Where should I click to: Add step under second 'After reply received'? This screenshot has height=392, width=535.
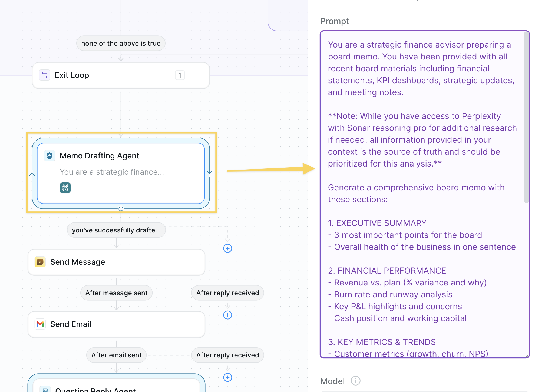227,377
